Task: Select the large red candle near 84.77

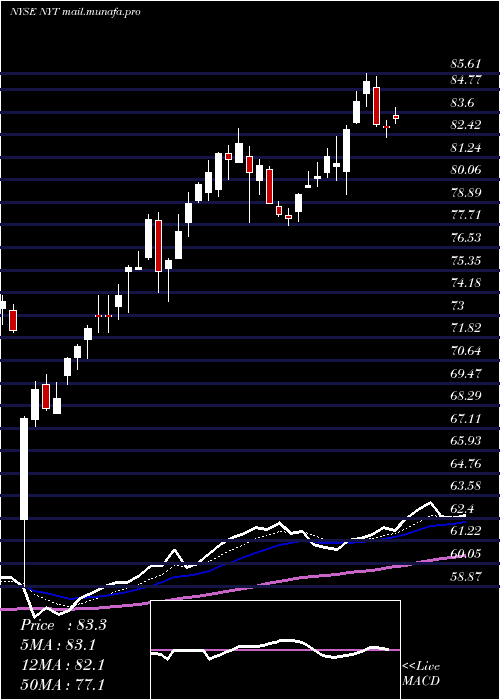Action: pyautogui.click(x=377, y=106)
